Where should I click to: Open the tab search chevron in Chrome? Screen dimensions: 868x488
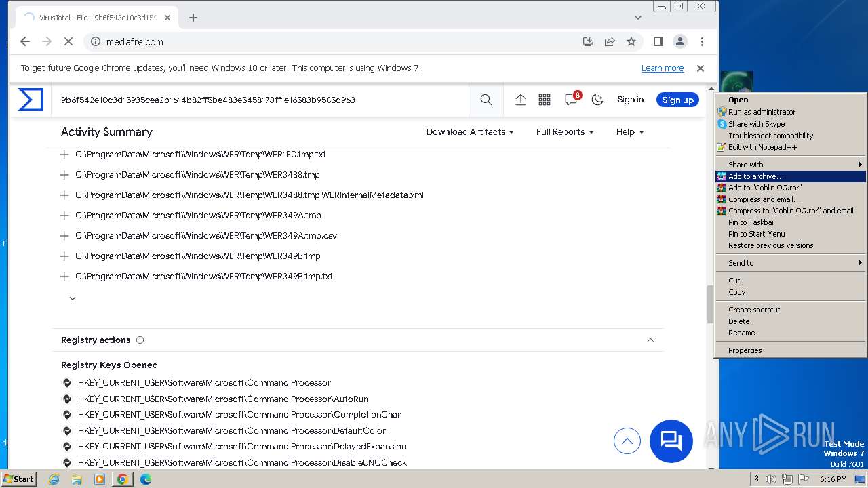[638, 18]
